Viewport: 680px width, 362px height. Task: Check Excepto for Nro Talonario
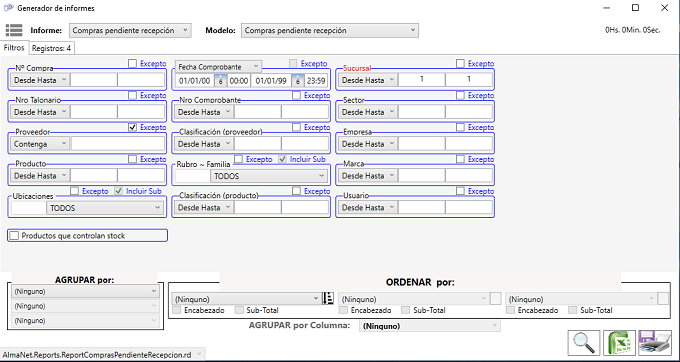pos(133,95)
